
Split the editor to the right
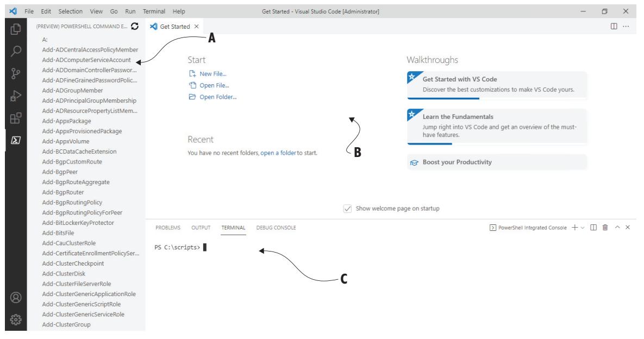614,26
